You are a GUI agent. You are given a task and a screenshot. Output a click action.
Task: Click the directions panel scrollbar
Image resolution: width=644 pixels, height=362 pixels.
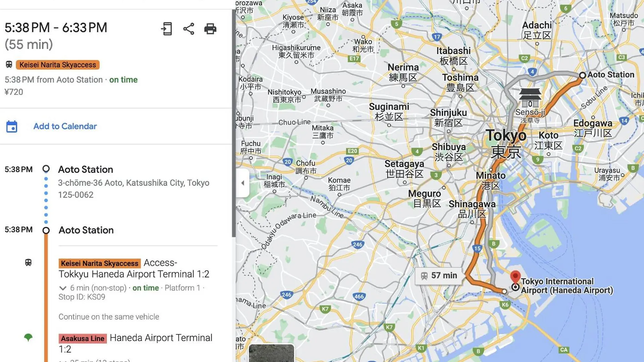pyautogui.click(x=234, y=123)
